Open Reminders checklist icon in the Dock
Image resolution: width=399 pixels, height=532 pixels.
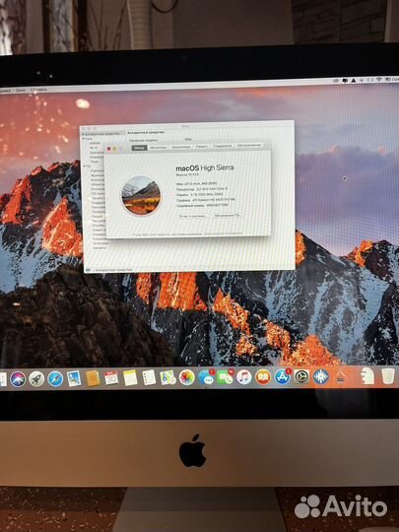(x=149, y=377)
